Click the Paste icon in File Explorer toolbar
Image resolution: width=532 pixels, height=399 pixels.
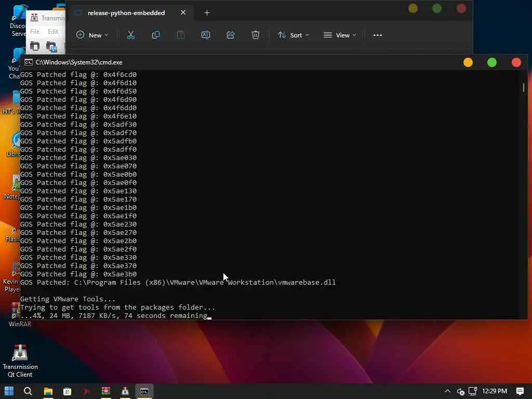tap(181, 35)
